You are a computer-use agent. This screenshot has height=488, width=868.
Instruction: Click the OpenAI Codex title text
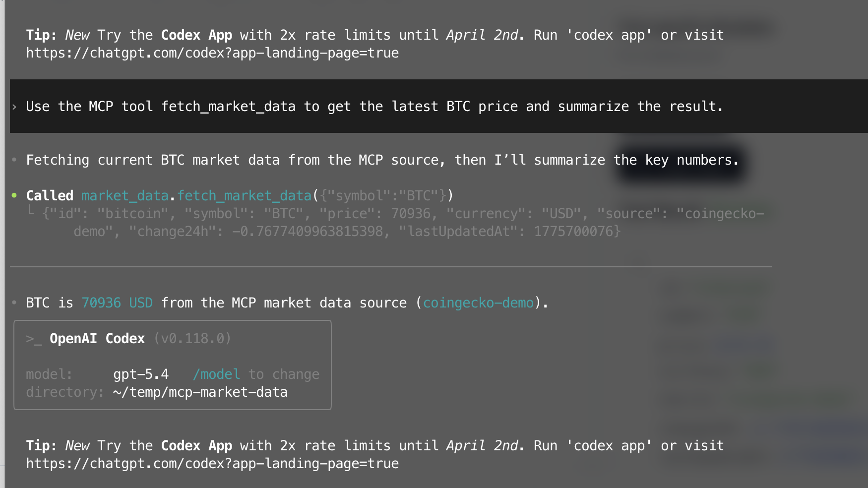(97, 339)
